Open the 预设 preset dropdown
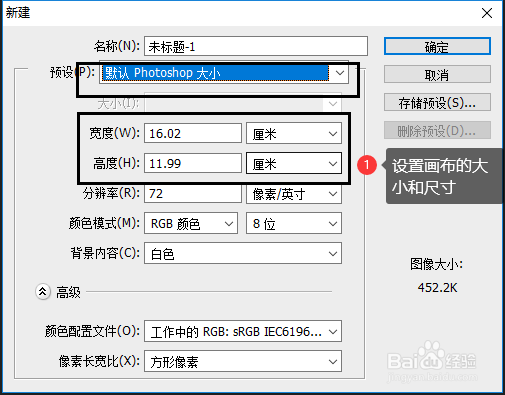This screenshot has height=395, width=505. (x=224, y=73)
